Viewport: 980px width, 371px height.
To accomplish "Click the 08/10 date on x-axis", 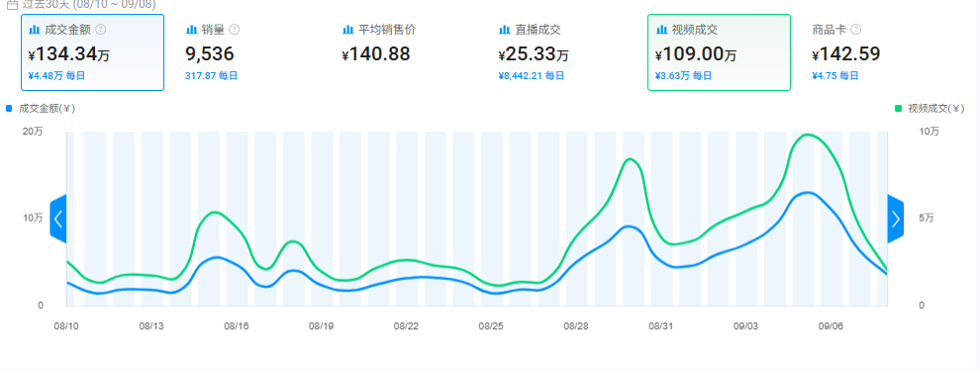I will 65,326.
